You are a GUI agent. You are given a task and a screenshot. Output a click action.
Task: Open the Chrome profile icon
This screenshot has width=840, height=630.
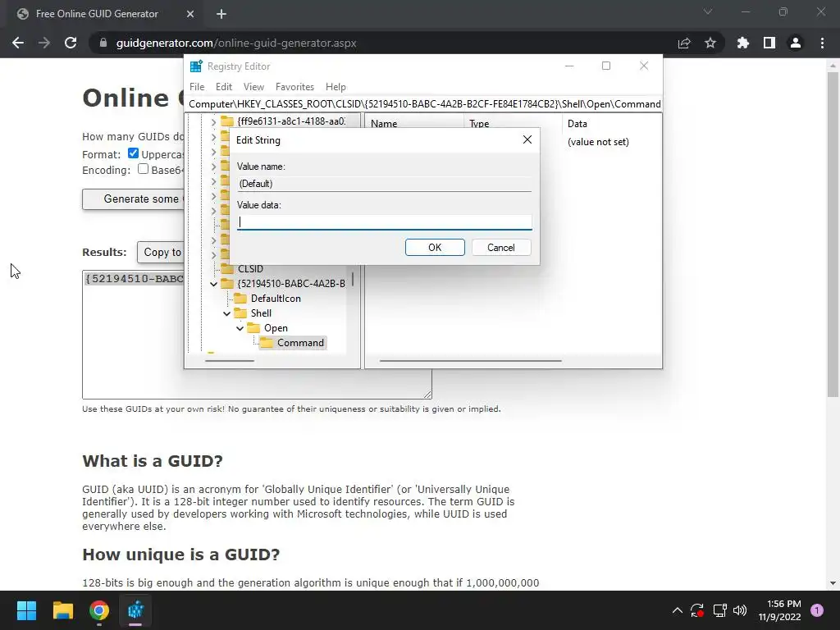pyautogui.click(x=796, y=43)
